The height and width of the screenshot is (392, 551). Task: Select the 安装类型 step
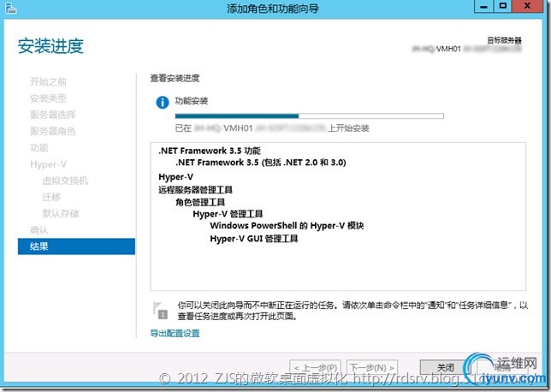tap(48, 98)
